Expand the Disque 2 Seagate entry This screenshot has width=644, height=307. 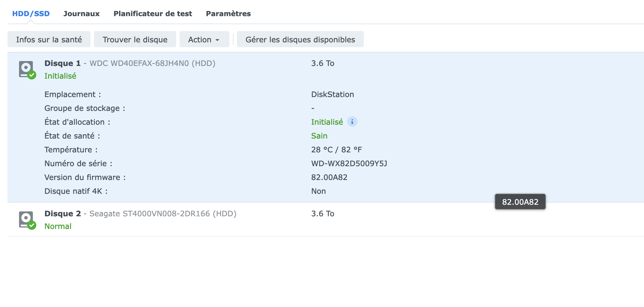coord(325,219)
